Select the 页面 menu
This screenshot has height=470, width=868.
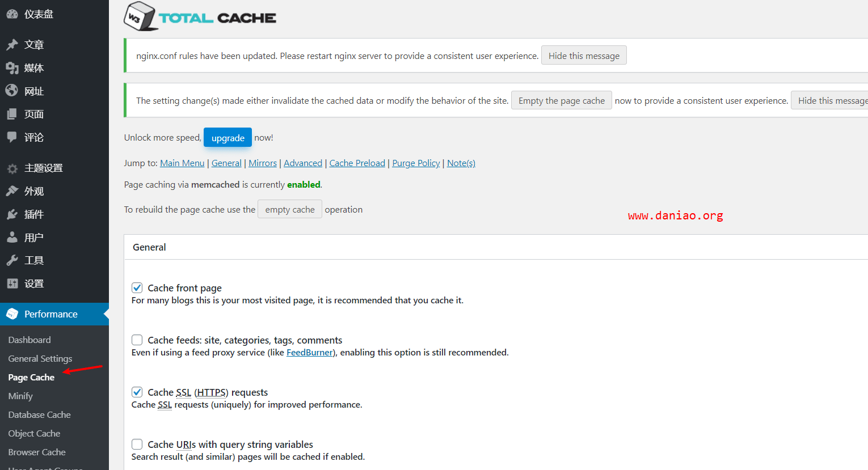pos(54,114)
